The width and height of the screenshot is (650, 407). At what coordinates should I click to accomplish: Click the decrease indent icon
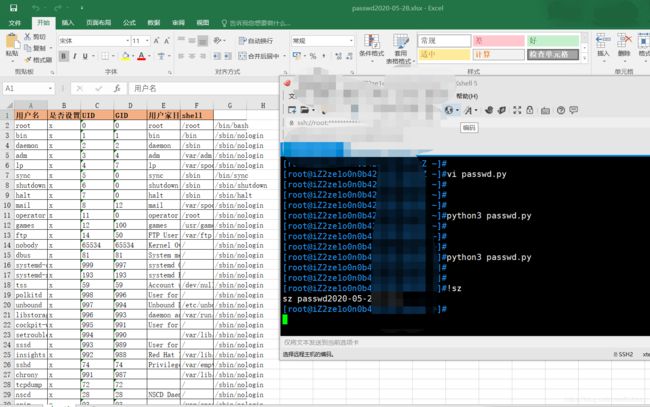pyautogui.click(x=216, y=56)
